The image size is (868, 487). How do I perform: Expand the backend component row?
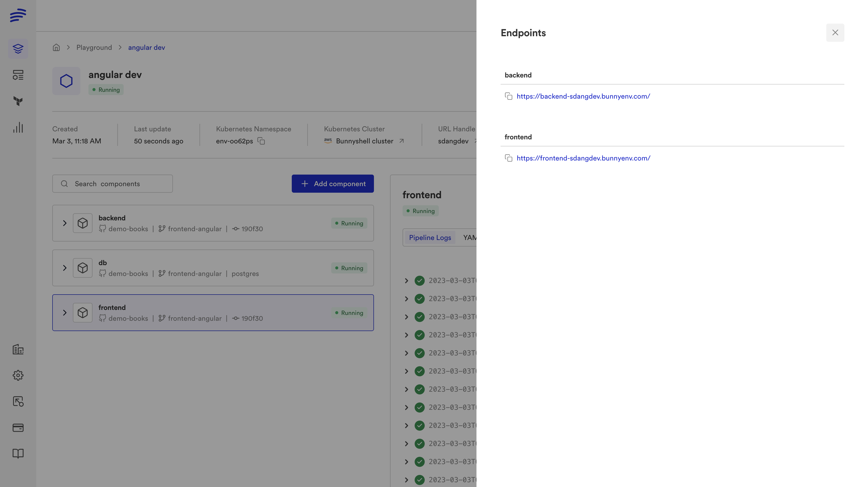pyautogui.click(x=65, y=223)
